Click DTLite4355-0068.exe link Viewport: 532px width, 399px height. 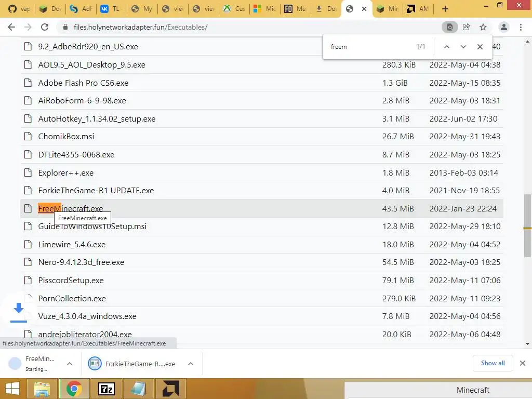(x=76, y=155)
